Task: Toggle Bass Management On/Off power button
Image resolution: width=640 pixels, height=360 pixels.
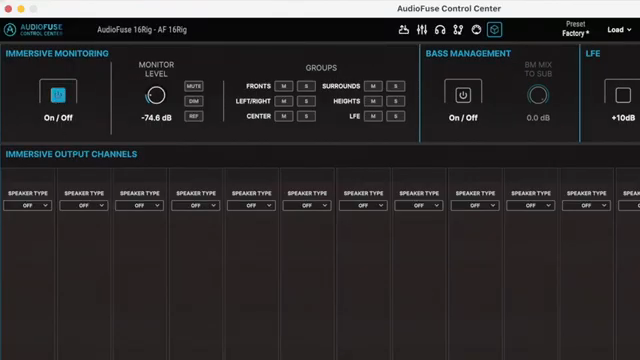Action: click(x=463, y=95)
